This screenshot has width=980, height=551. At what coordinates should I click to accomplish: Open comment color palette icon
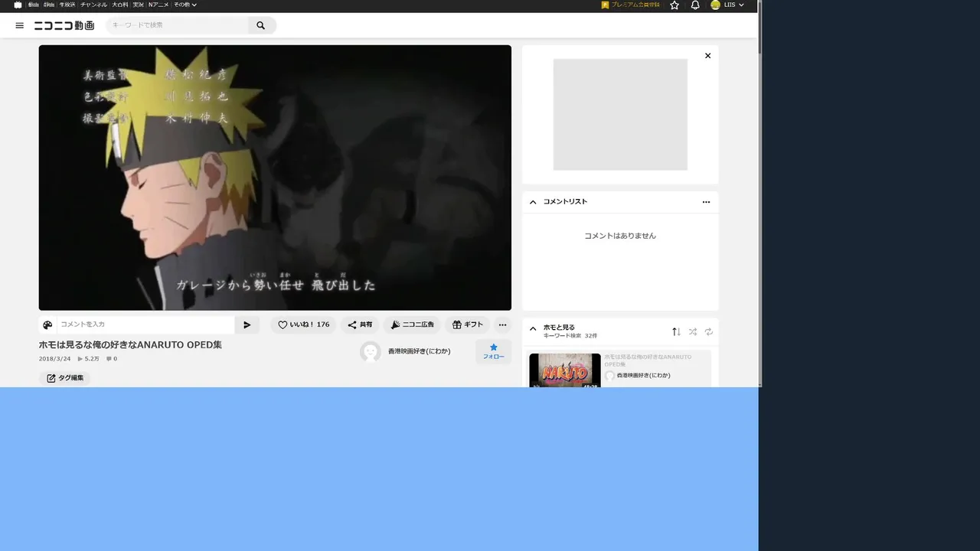click(x=47, y=324)
